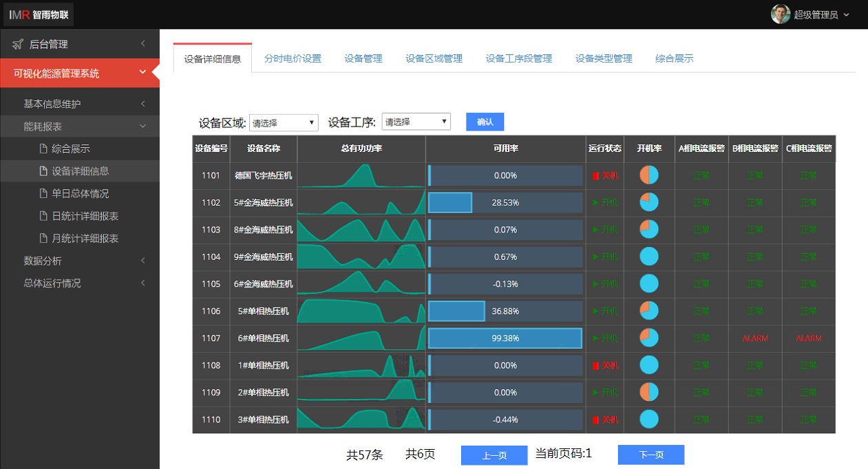This screenshot has height=469, width=868.
Task: Open the 设备区域 dropdown
Action: [284, 122]
